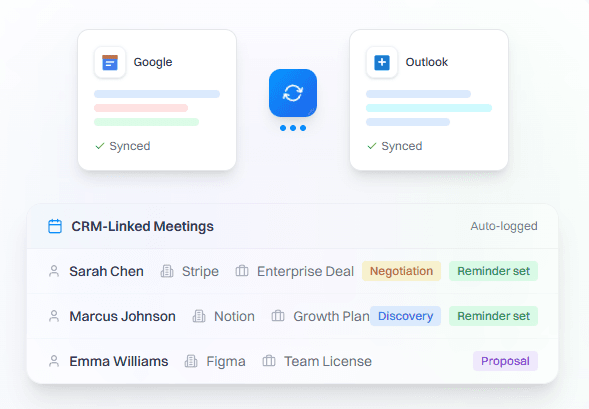Click the person icon beside Emma Williams
Screen dimensions: 589x409
[x=54, y=361]
